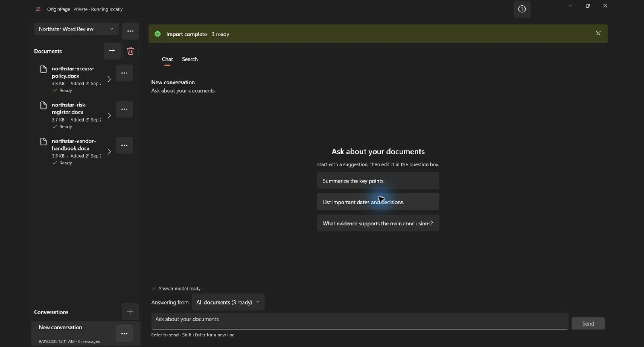Choose the Summarize the key points suggestion
644x347 pixels.
pos(378,181)
